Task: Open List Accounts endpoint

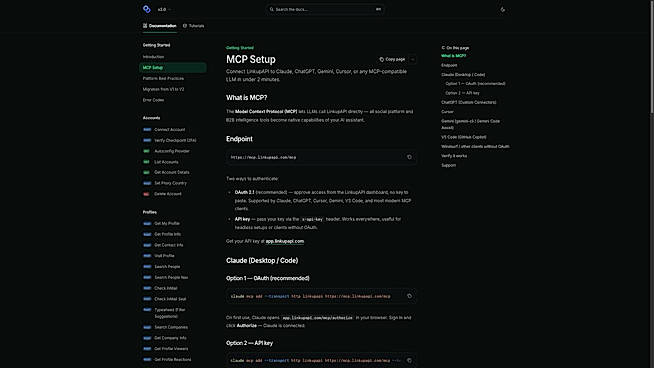Action: [166, 162]
